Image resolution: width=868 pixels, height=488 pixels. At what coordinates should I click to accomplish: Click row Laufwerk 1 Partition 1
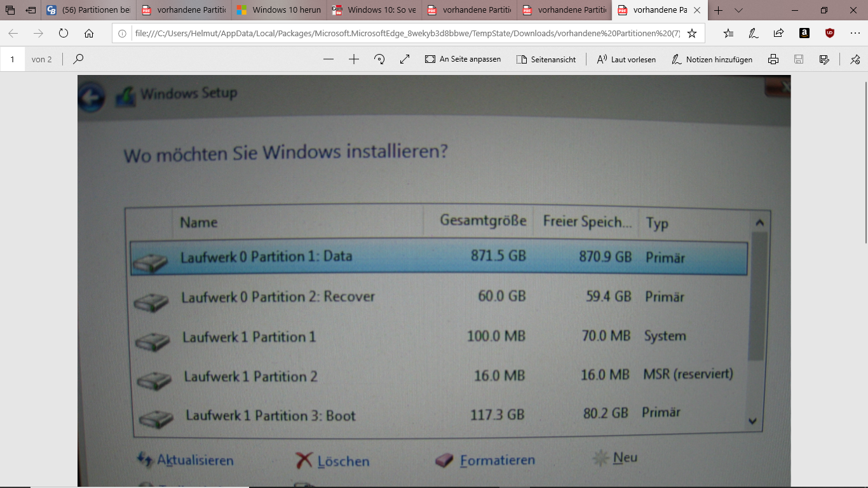[438, 337]
